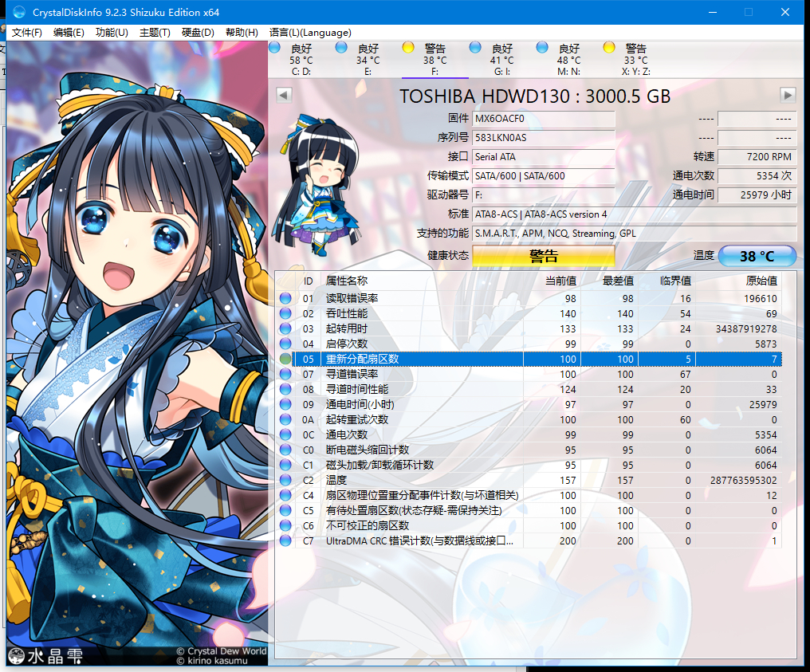This screenshot has width=810, height=672.
Task: Go to next disk with right arrow
Action: [787, 95]
